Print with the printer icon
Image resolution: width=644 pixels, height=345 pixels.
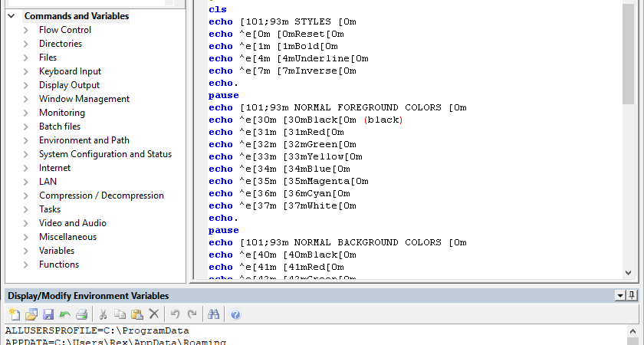pos(82,314)
